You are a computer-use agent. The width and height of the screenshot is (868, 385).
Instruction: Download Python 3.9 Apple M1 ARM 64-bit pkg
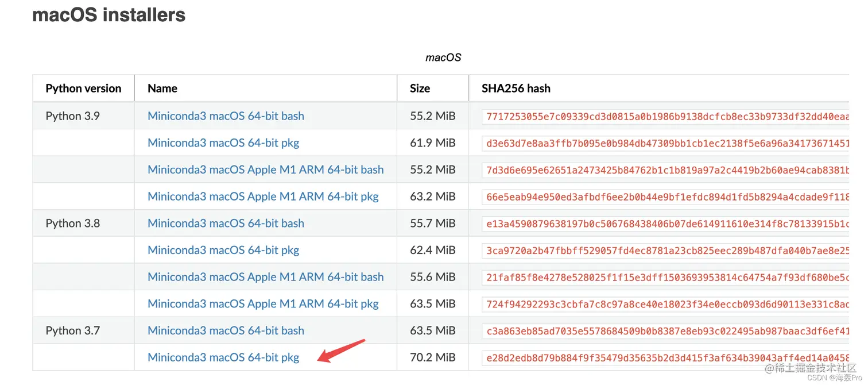[263, 197]
